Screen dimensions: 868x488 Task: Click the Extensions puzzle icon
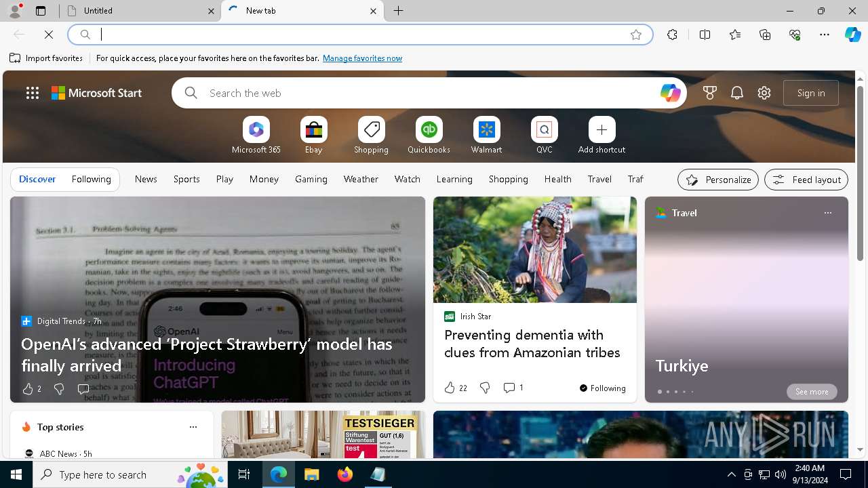click(672, 35)
